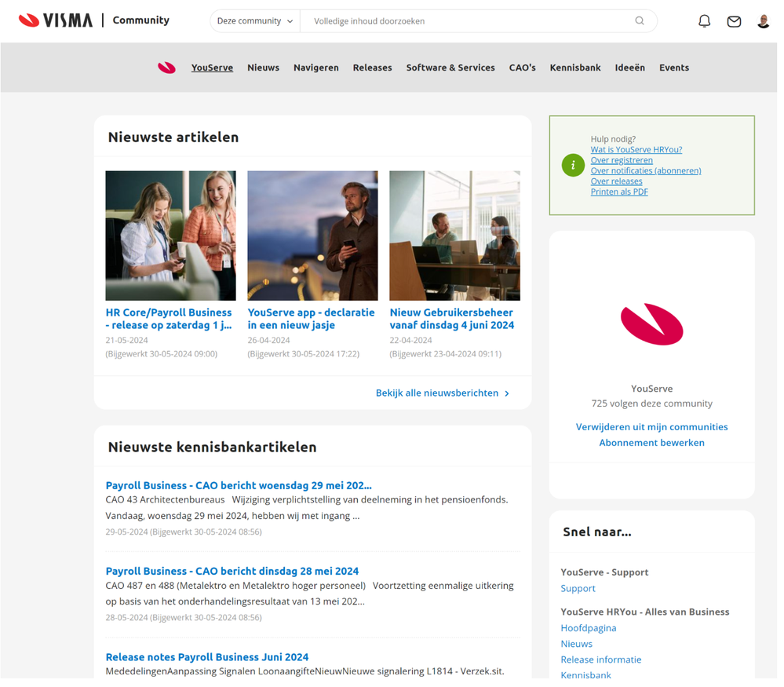Screen dimensions: 784x687
Task: Click the large YouServe community logo
Action: pyautogui.click(x=651, y=323)
